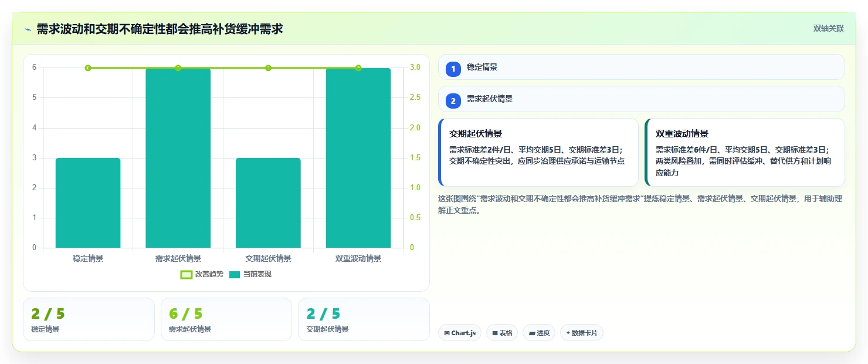Click the lightning icon beside the title
The width and height of the screenshot is (868, 364).
(x=28, y=29)
